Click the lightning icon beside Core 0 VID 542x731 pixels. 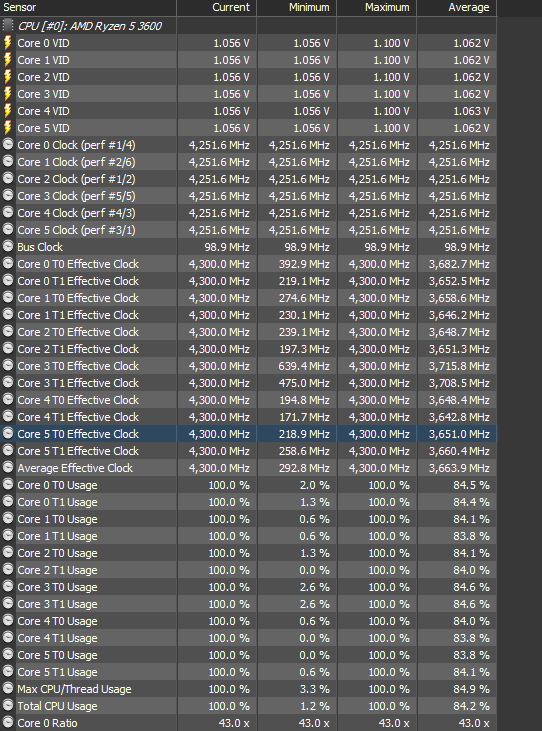(7, 43)
